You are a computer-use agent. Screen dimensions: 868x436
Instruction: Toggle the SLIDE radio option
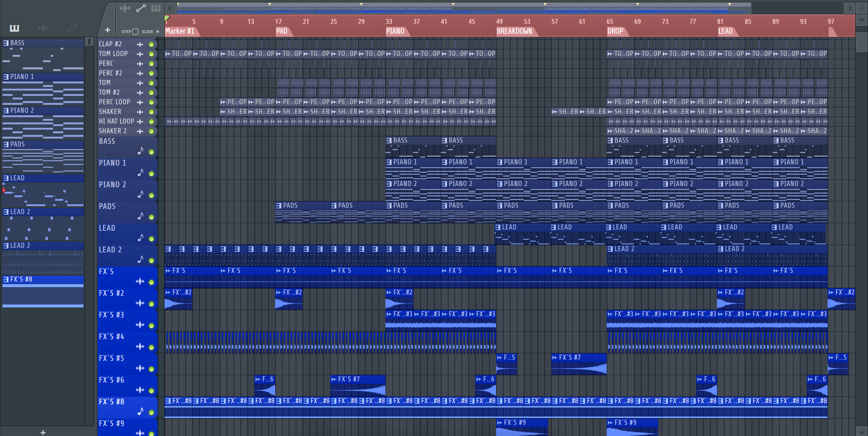[157, 32]
